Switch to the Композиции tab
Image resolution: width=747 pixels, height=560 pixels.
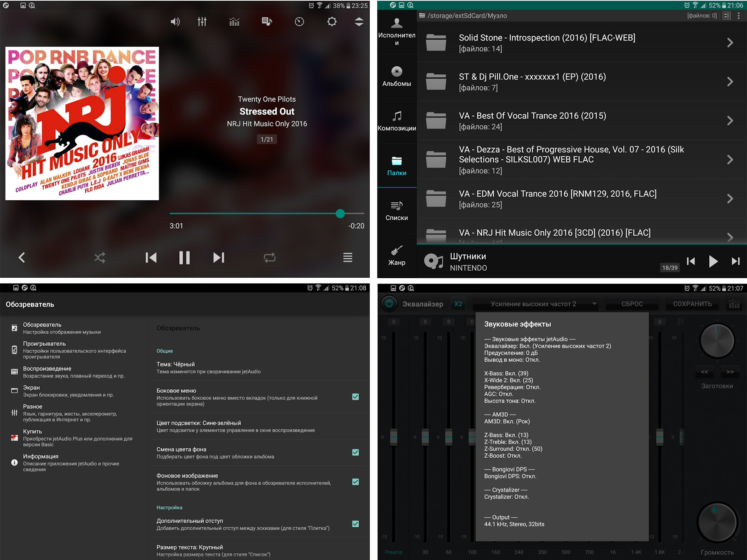click(x=397, y=121)
